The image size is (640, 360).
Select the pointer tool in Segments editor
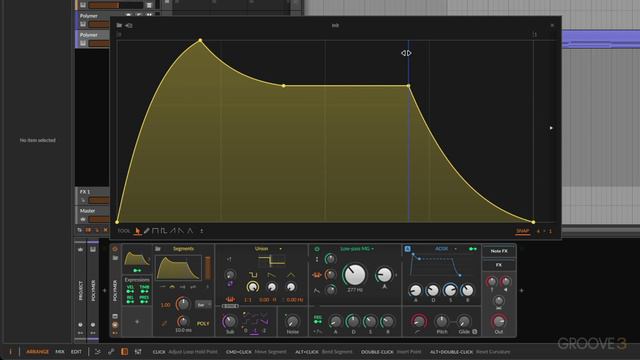[138, 231]
